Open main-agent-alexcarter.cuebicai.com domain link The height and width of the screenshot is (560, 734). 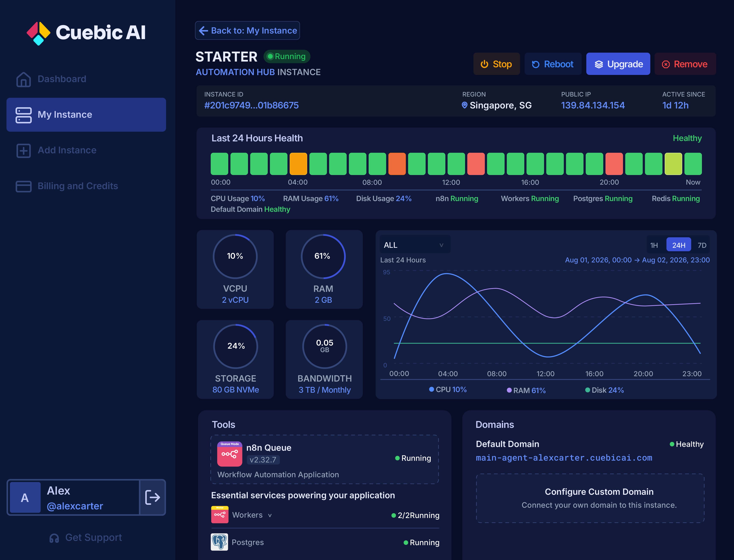564,458
